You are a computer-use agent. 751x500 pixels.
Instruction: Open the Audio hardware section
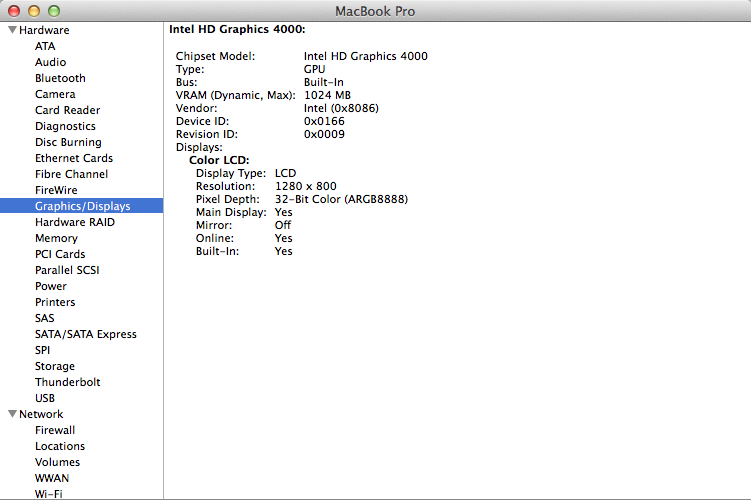[50, 62]
